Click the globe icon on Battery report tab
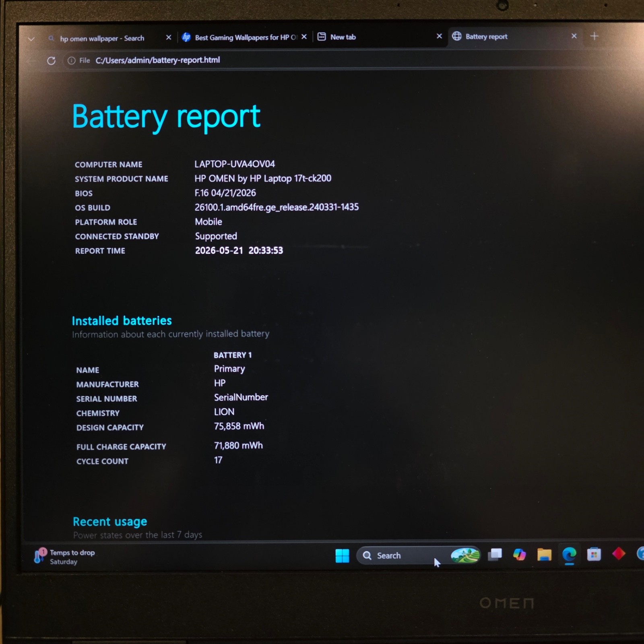This screenshot has width=644, height=644. tap(456, 36)
